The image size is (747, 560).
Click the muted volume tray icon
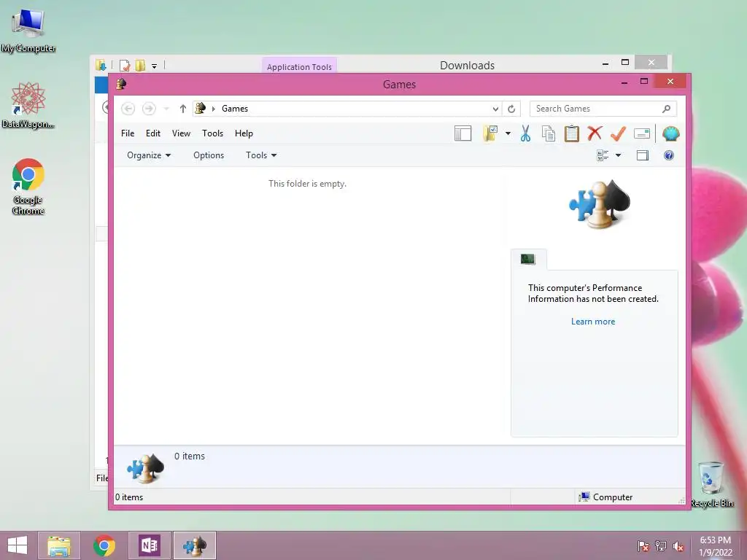[678, 545]
